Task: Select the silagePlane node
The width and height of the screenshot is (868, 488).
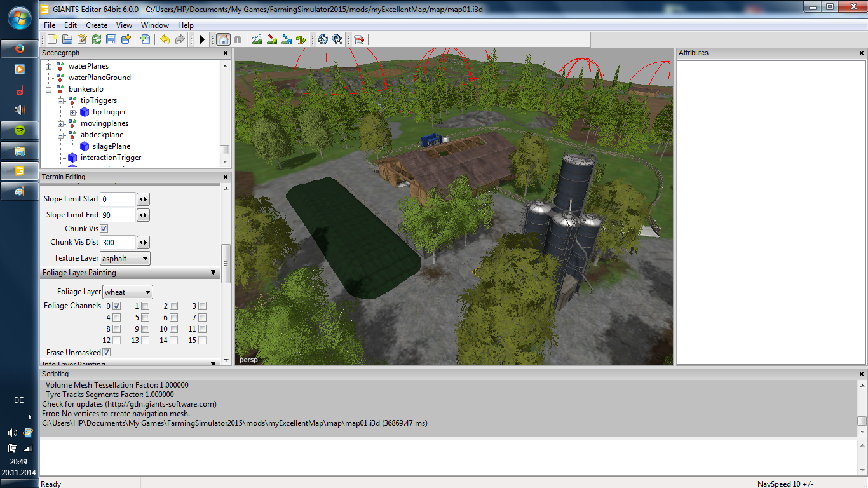Action: 111,146
